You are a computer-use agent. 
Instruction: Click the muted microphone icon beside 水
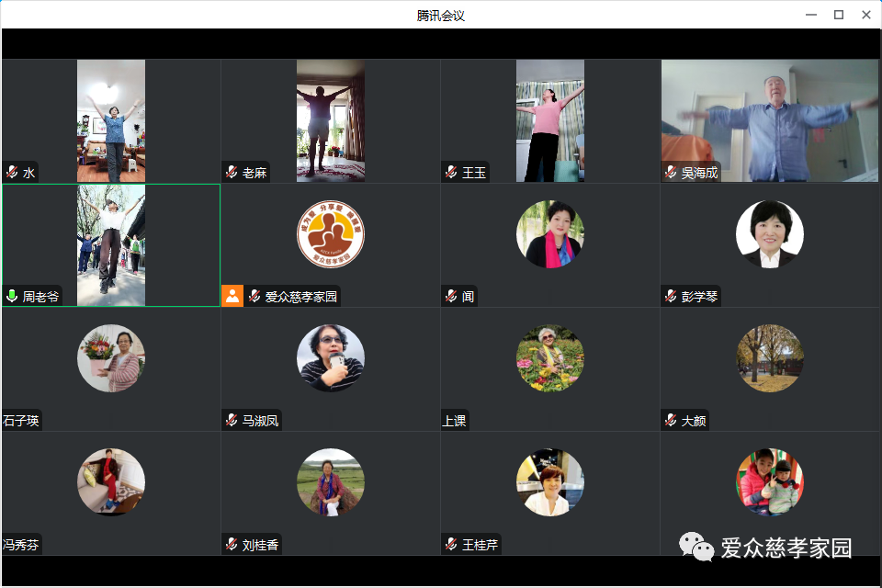(12, 173)
